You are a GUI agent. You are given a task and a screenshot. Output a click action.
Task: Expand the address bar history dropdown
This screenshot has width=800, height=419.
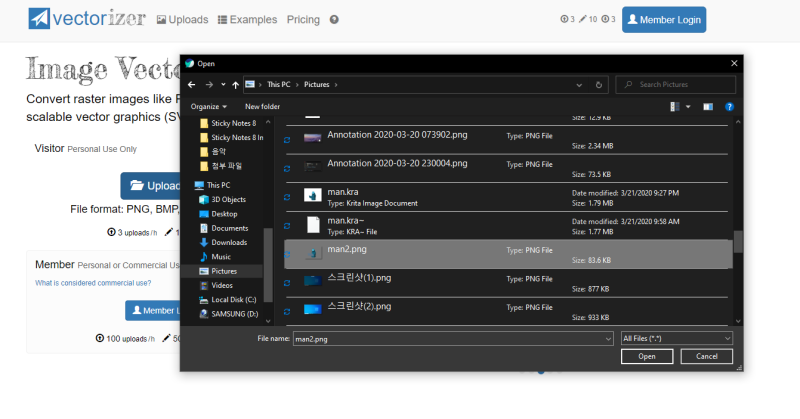click(x=577, y=85)
